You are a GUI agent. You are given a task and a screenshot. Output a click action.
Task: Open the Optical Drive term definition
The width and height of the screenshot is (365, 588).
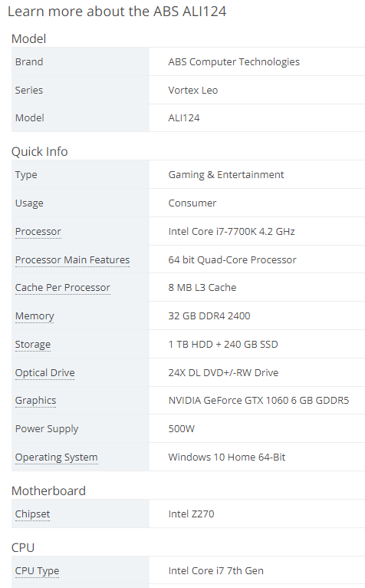click(45, 373)
